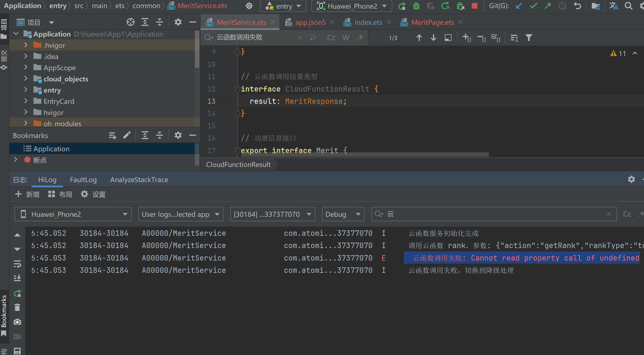Open the FaultLog tab
Screen dimensions: 644x355
click(x=83, y=180)
